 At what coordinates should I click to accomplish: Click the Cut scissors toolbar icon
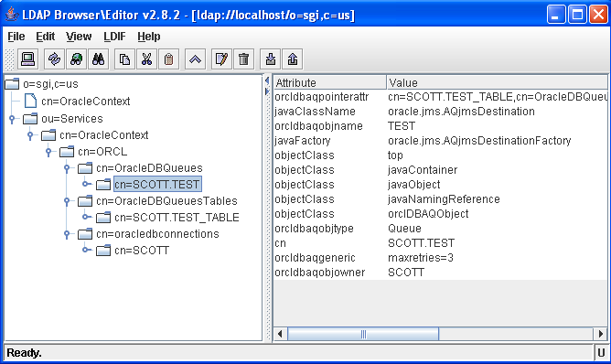[x=146, y=59]
